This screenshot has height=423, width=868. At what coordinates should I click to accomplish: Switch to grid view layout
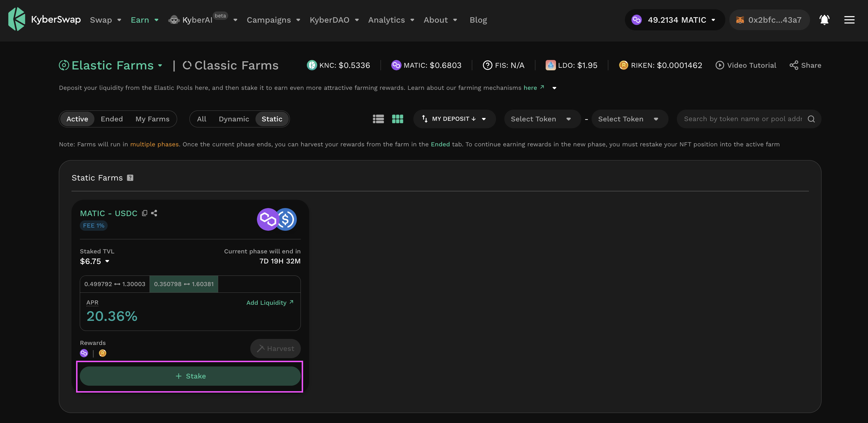[x=398, y=119]
